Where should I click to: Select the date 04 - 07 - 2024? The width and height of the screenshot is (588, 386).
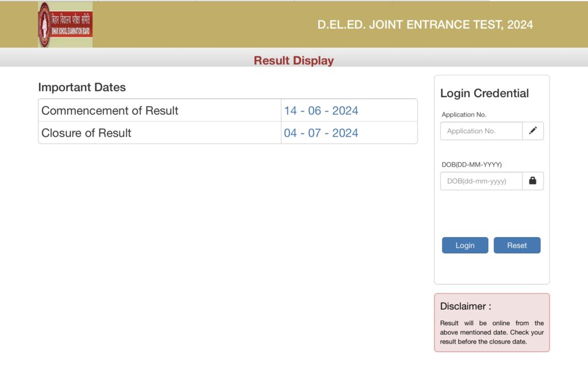click(x=321, y=133)
